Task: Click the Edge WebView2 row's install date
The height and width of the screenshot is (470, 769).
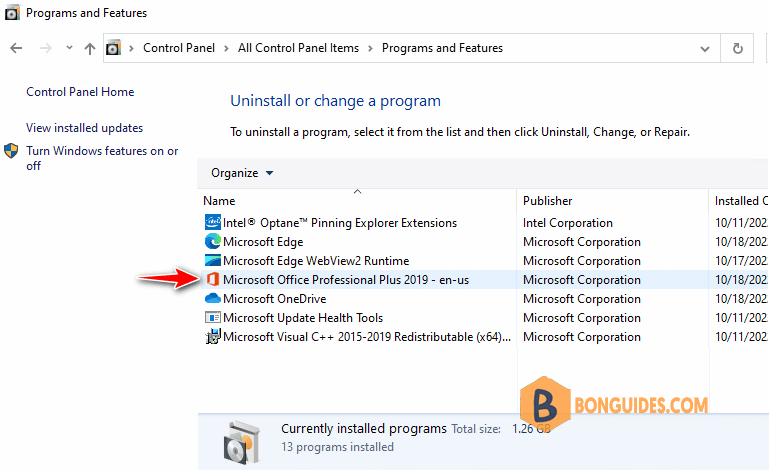Action: tap(741, 261)
